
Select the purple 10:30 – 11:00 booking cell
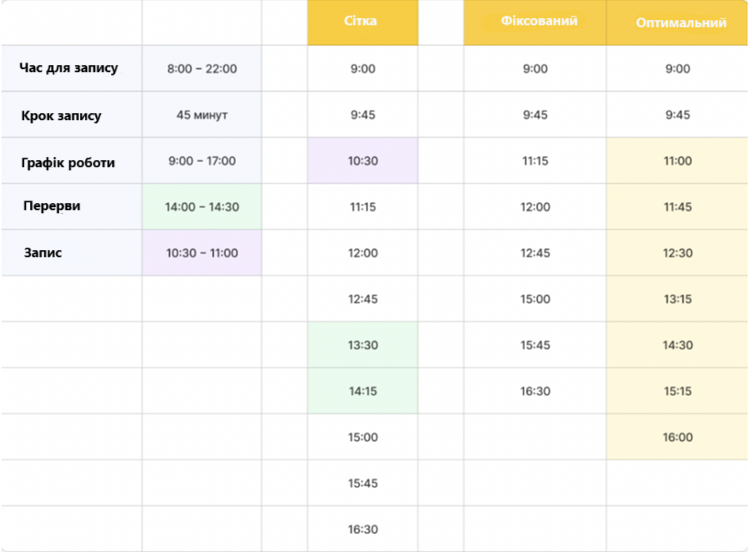(x=202, y=253)
